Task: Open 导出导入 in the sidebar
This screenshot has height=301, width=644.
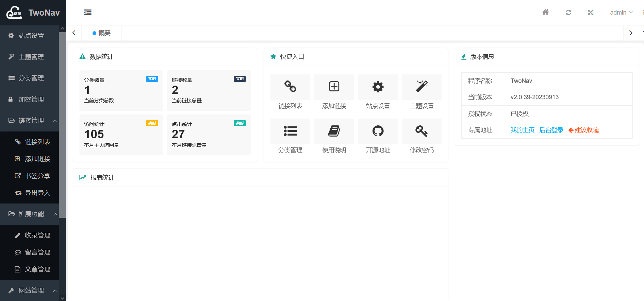Action: click(29, 193)
